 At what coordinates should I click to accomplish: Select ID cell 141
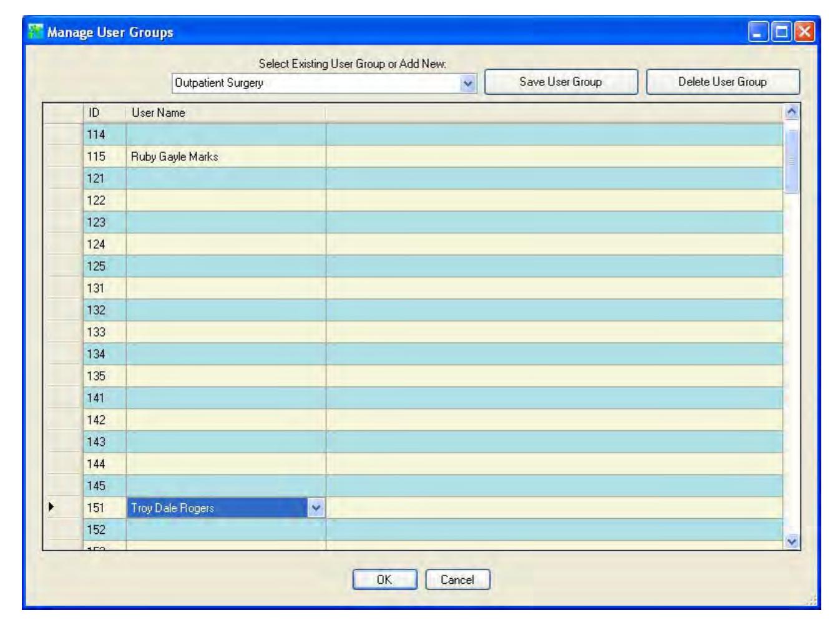coord(105,398)
